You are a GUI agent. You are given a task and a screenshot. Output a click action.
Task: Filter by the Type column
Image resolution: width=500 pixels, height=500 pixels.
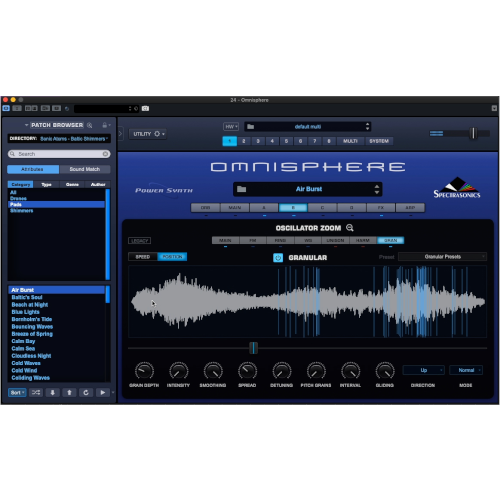46,184
